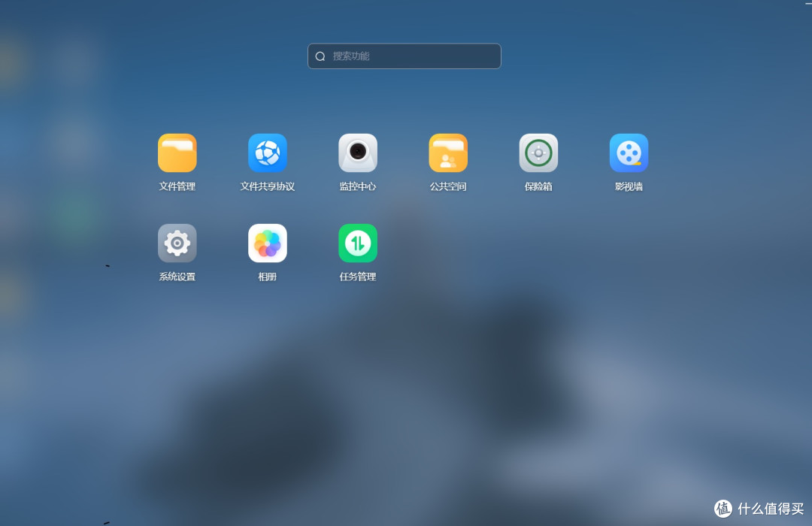Click the 系统设置 label text
This screenshot has width=812, height=526.
tap(177, 277)
